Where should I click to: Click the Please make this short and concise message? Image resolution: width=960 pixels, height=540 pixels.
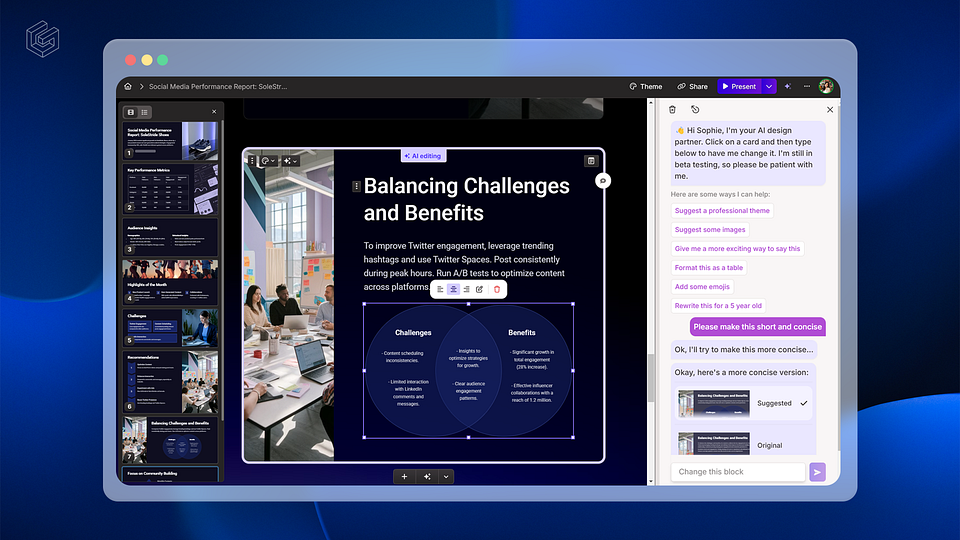[x=757, y=327]
